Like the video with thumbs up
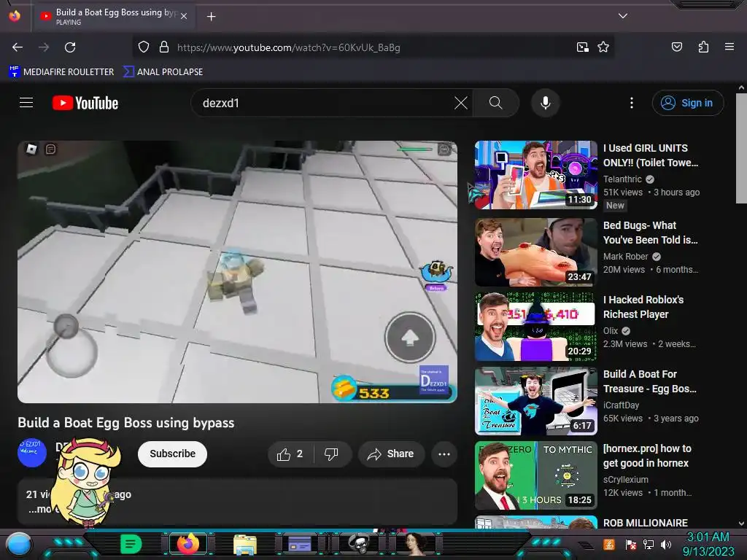 [x=290, y=454]
